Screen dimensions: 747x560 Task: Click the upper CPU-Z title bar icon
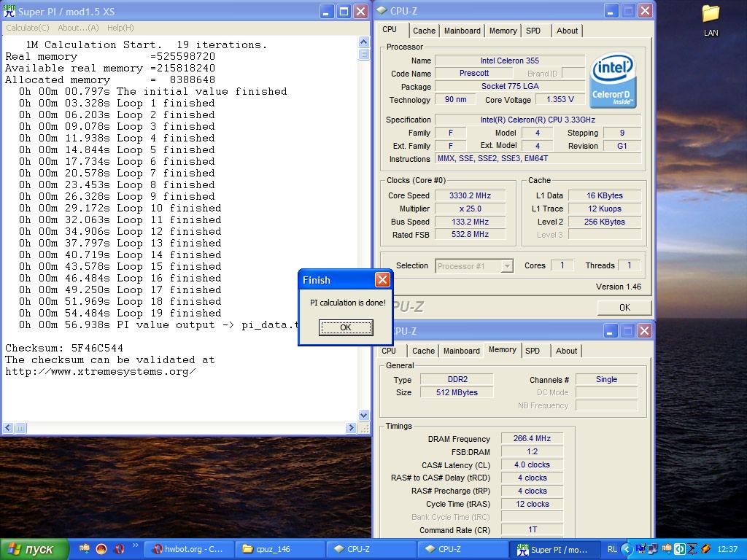pyautogui.click(x=382, y=10)
